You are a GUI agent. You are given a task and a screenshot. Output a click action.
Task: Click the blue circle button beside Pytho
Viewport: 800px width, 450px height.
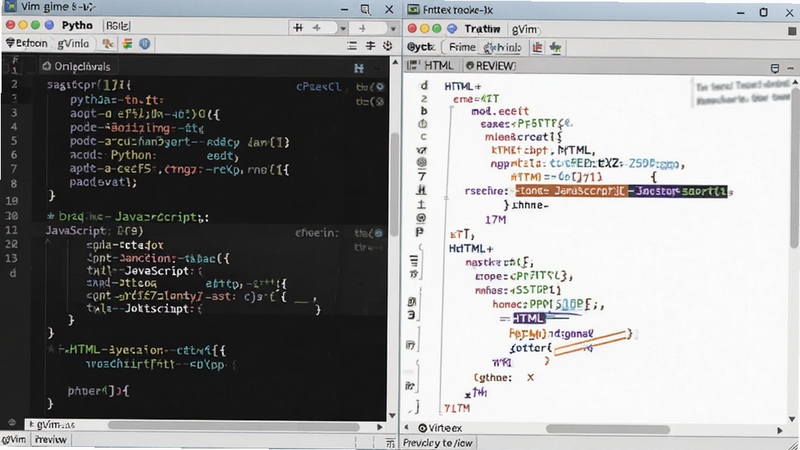tap(49, 25)
